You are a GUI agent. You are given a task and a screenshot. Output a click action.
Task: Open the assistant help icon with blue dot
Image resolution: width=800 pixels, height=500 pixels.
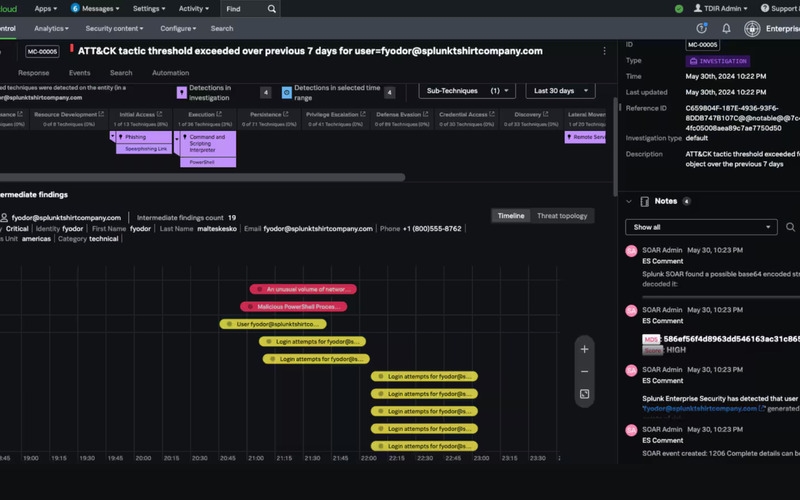[702, 28]
